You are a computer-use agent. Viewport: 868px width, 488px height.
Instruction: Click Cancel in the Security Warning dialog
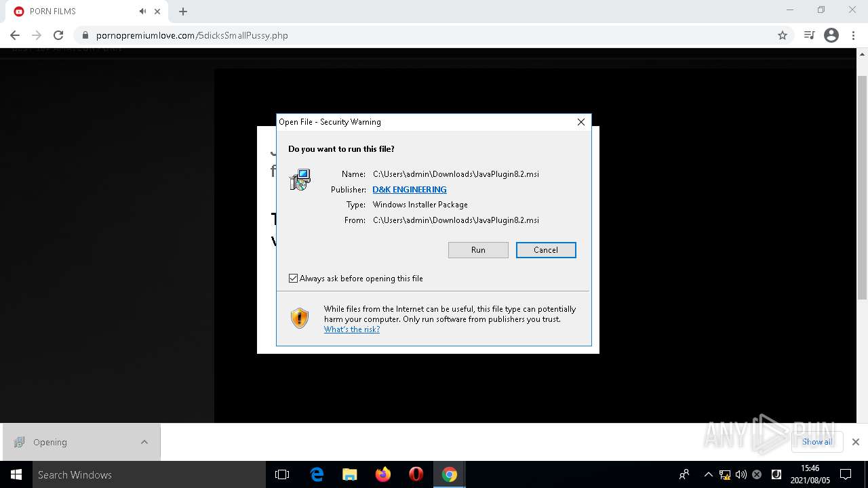pyautogui.click(x=546, y=250)
